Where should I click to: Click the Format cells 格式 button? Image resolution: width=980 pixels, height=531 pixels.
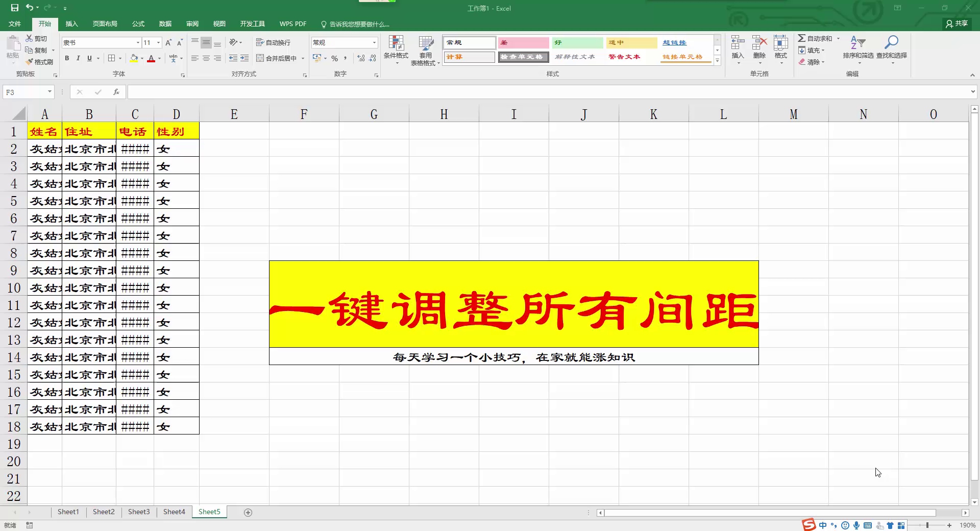[x=781, y=50]
